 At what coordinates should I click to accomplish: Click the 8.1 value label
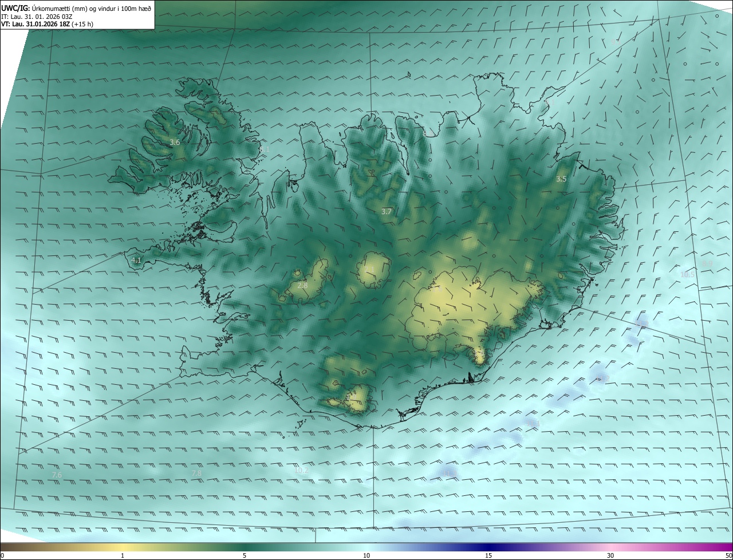point(264,149)
